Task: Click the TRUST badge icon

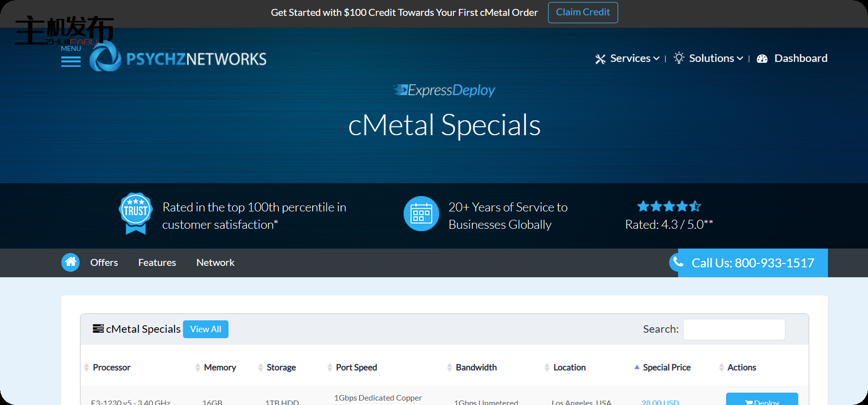Action: click(x=136, y=213)
